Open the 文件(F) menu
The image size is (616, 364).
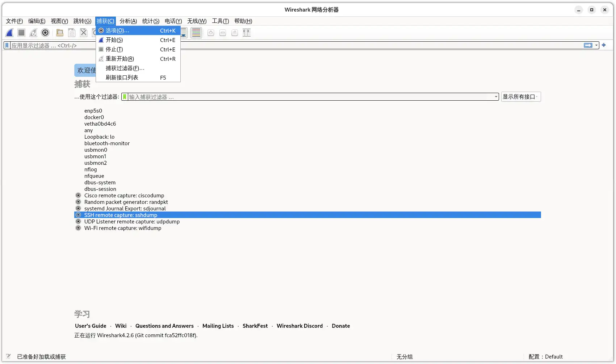[14, 21]
